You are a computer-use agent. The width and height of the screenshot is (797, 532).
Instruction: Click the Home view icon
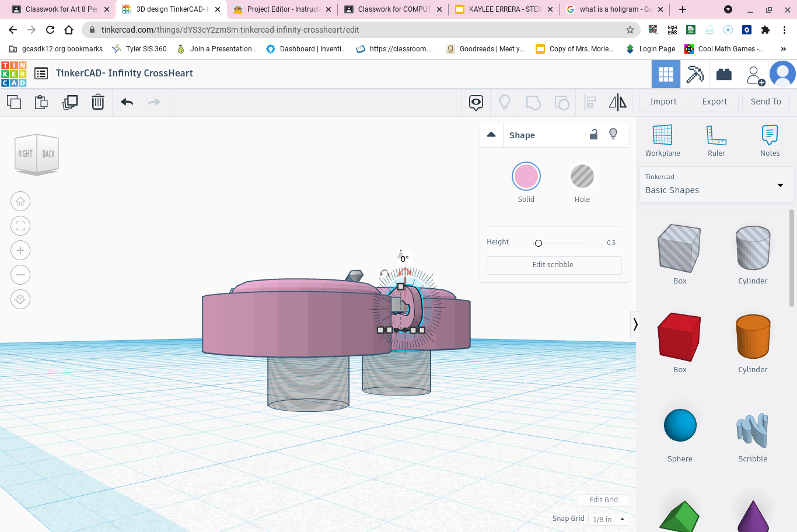20,202
